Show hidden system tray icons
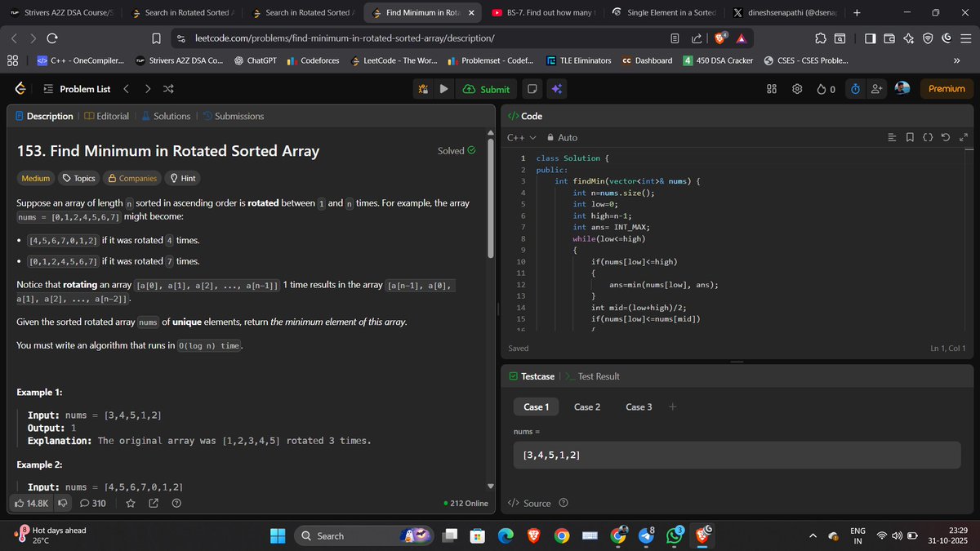The width and height of the screenshot is (980, 551). click(813, 535)
